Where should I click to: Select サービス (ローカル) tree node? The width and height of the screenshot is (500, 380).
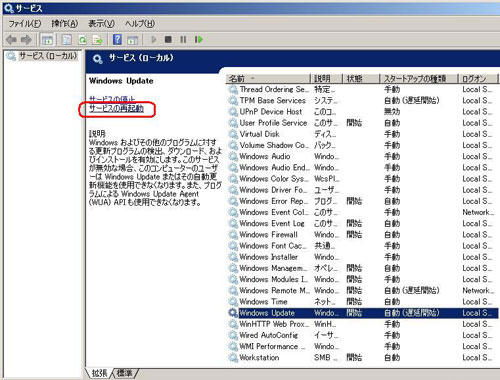point(47,56)
